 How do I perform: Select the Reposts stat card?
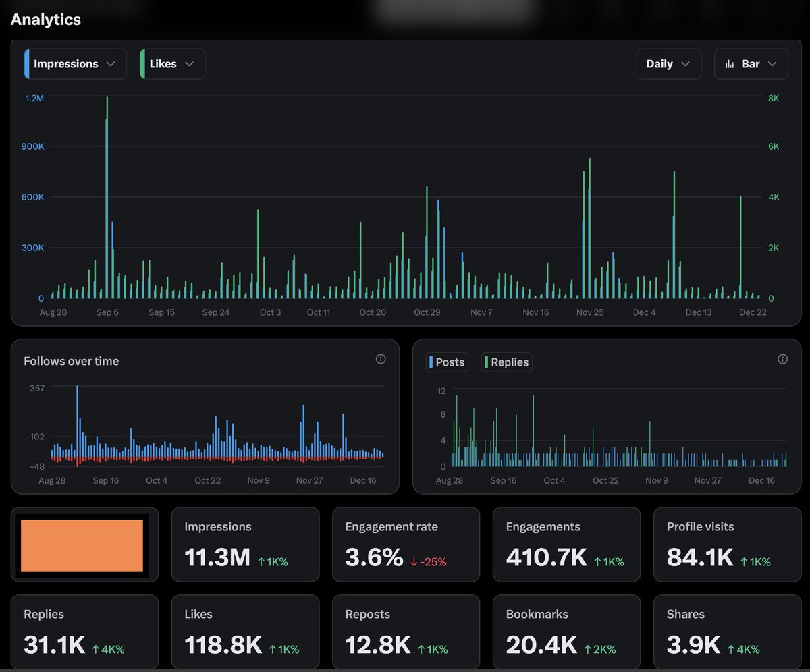pyautogui.click(x=406, y=632)
